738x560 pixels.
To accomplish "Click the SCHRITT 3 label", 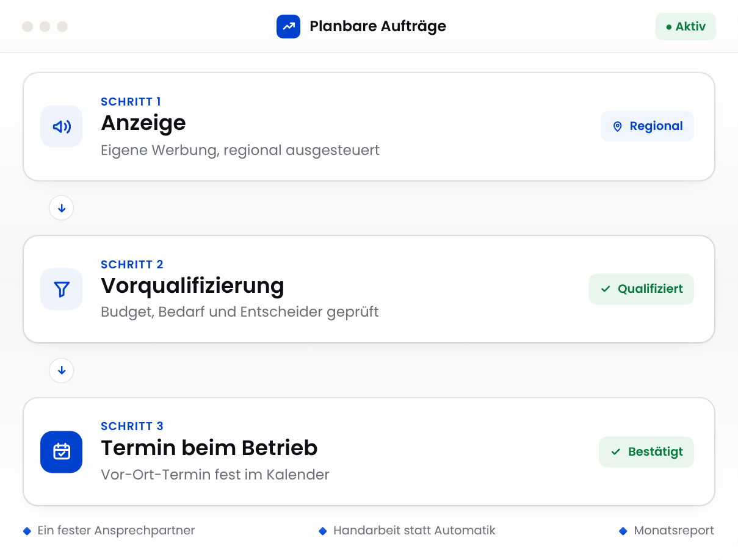I will coord(132,426).
